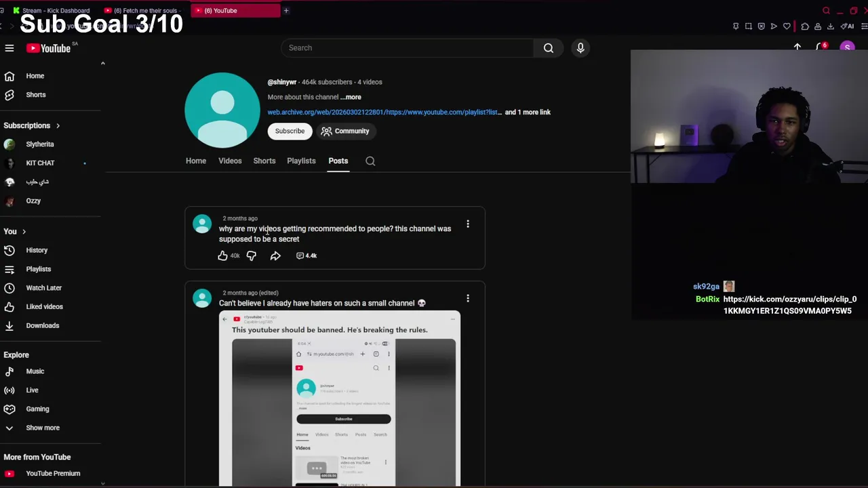The width and height of the screenshot is (868, 488).
Task: Expand the Subscriptions section
Action: (32, 125)
